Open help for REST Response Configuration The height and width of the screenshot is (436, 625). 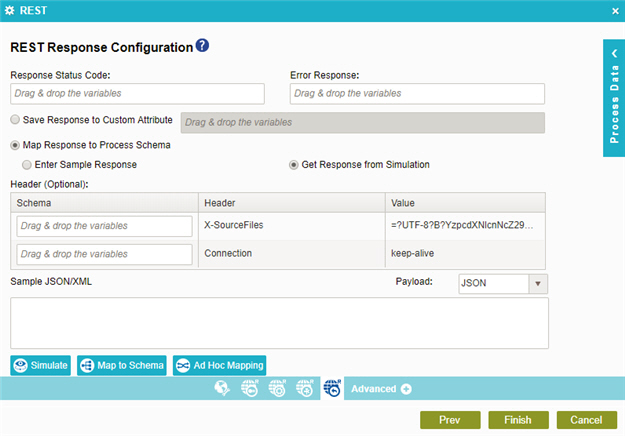202,45
